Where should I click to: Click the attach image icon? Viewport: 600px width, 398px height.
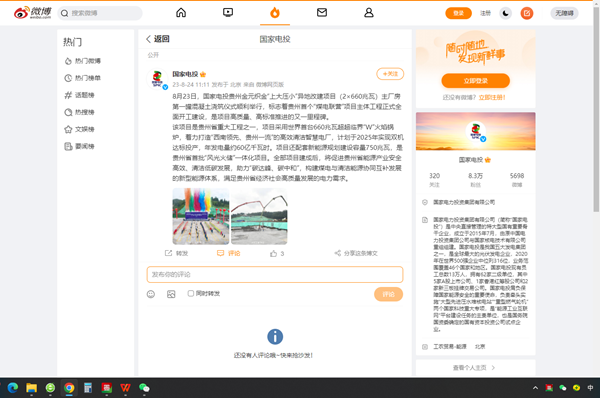point(171,294)
